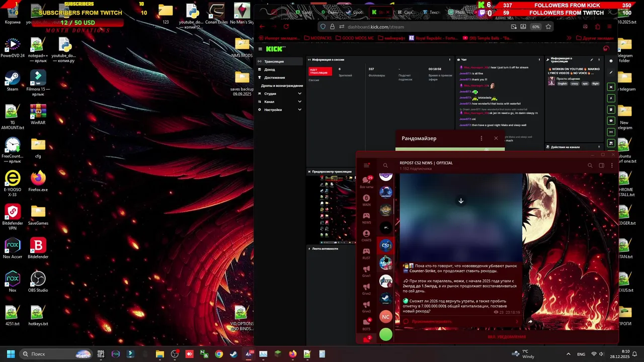The height and width of the screenshot is (362, 644).
Task: Open the GOOD MODS MC bookmark folder
Action: 354,38
